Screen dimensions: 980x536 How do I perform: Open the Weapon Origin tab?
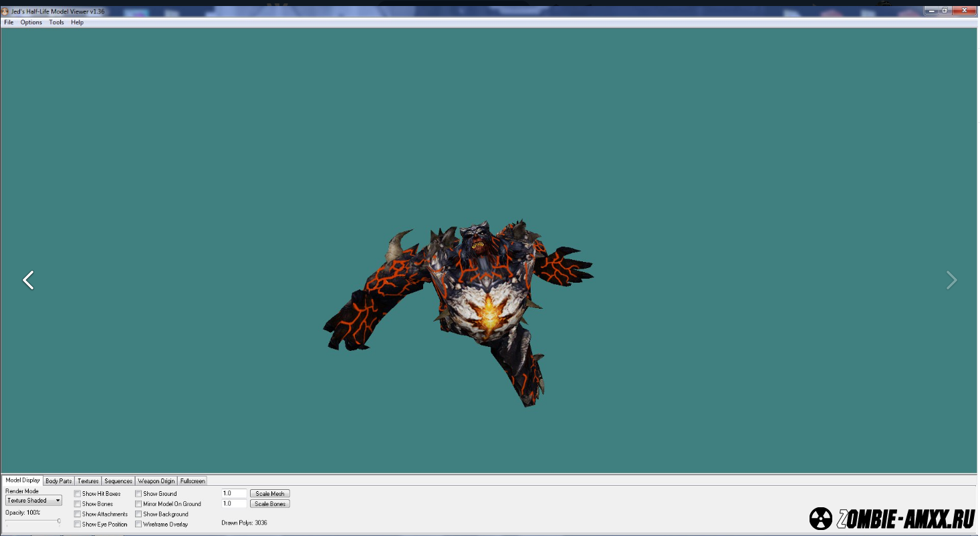pos(156,481)
